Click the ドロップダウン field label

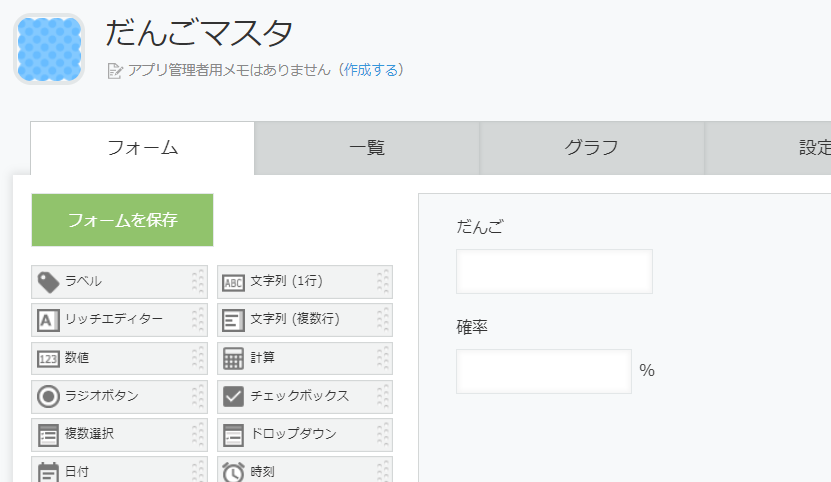tap(293, 434)
